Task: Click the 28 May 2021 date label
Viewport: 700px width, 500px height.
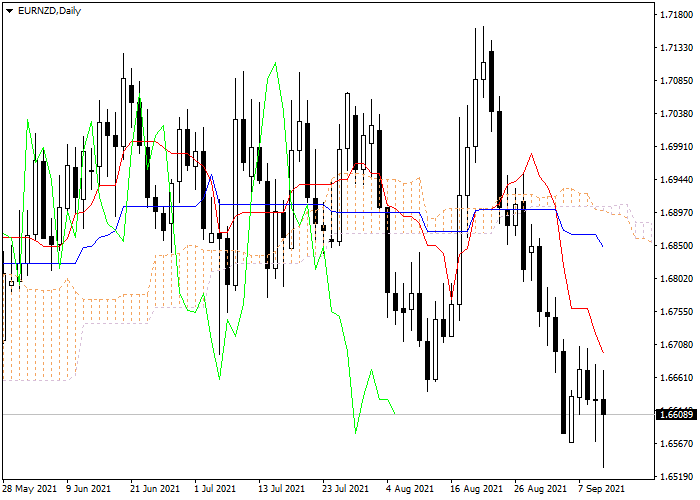Action: point(29,489)
